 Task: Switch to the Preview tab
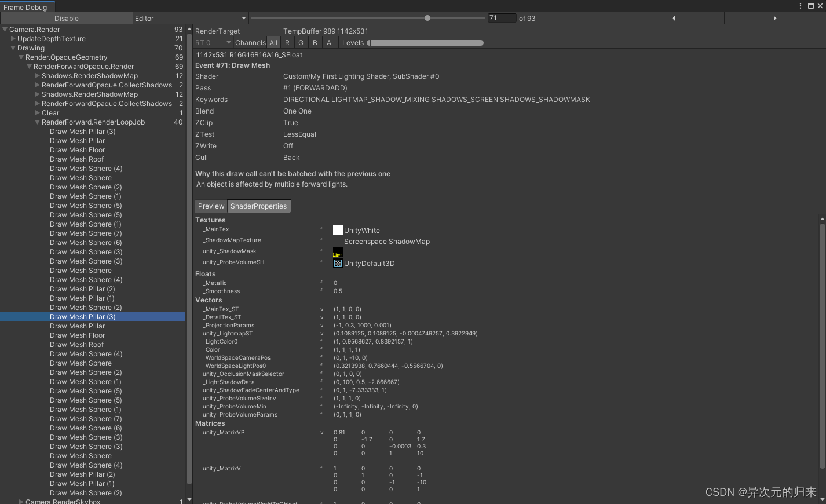pos(211,206)
